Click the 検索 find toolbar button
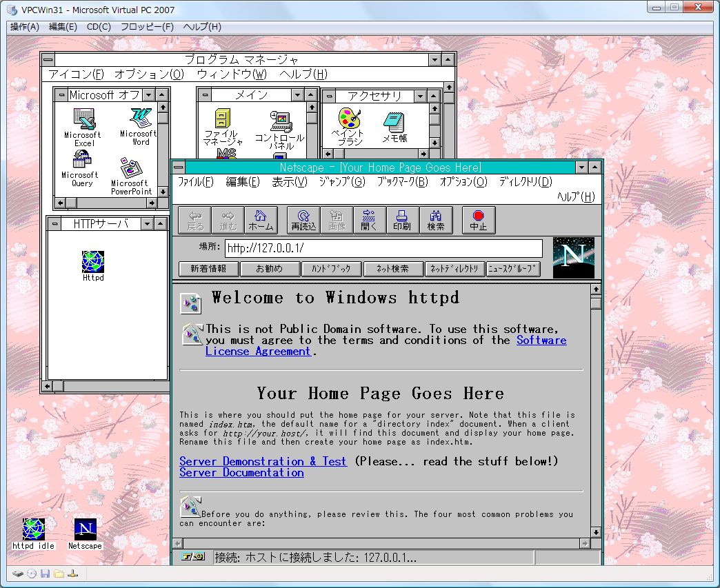This screenshot has height=588, width=720. [x=436, y=221]
